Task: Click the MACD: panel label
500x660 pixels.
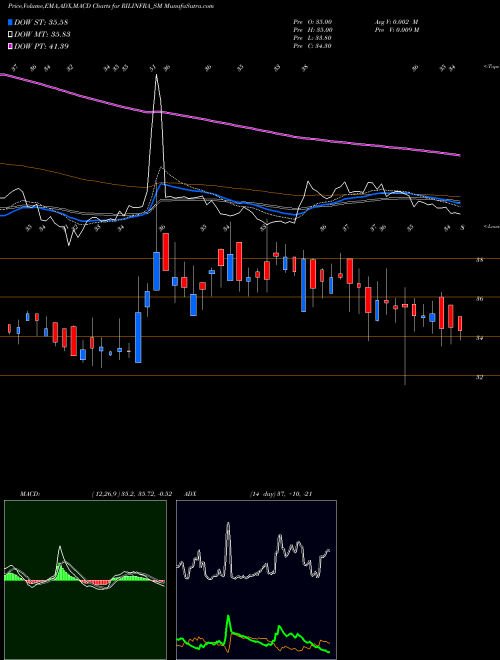Action: pyautogui.click(x=29, y=494)
